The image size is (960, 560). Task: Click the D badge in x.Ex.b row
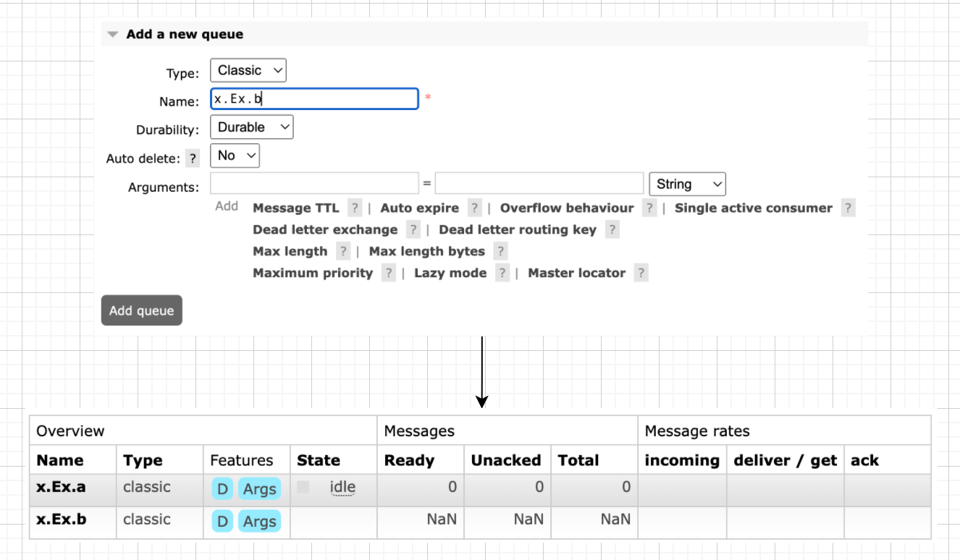[223, 521]
